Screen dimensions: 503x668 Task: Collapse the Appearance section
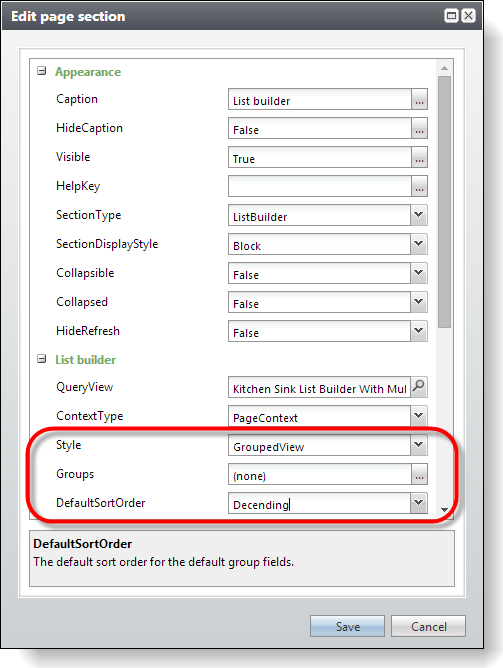tap(41, 71)
